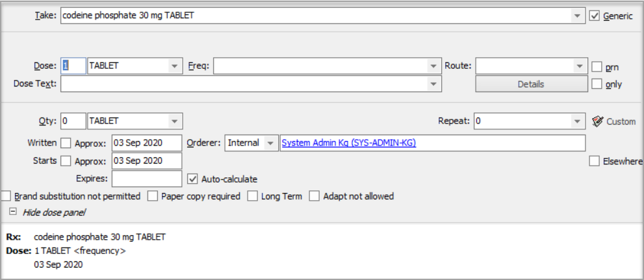Click the Details button
Screen dimensions: 644x280
531,84
